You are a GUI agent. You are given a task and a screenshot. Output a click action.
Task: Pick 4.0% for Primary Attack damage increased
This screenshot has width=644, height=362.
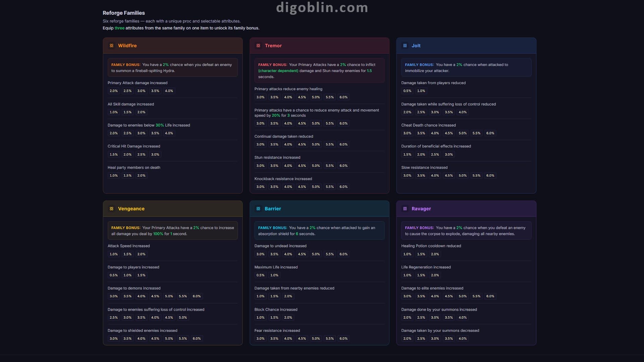click(x=169, y=91)
